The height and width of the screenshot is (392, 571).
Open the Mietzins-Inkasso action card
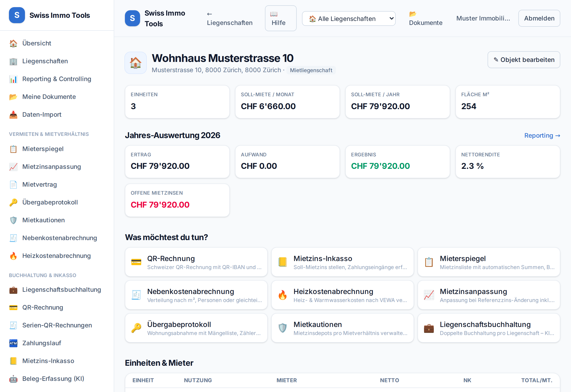pyautogui.click(x=342, y=262)
